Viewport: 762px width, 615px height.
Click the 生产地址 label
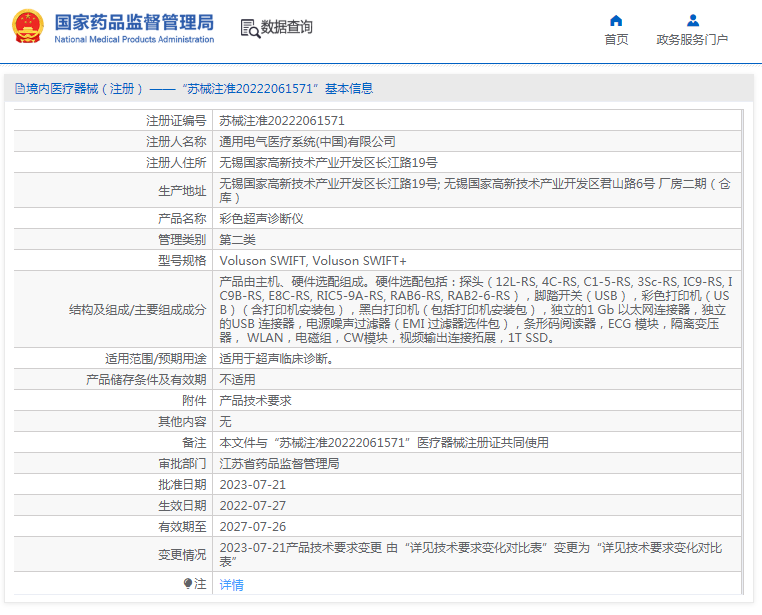182,190
